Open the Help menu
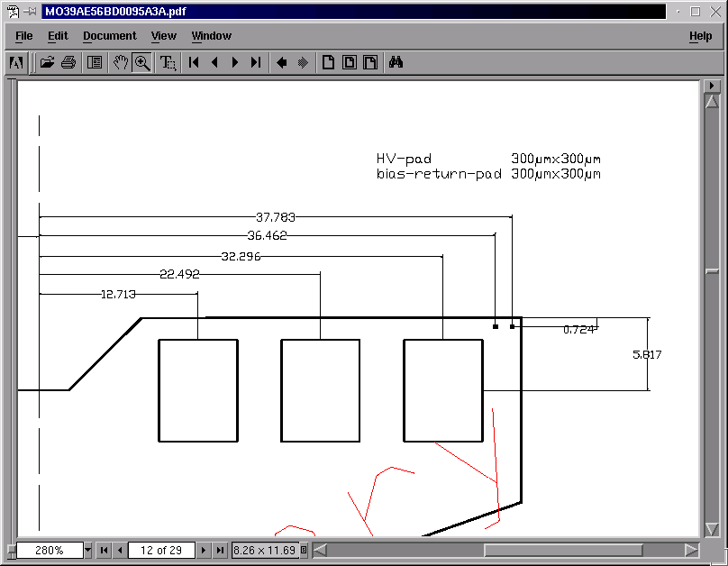Viewport: 728px width, 566px height. pyautogui.click(x=700, y=36)
